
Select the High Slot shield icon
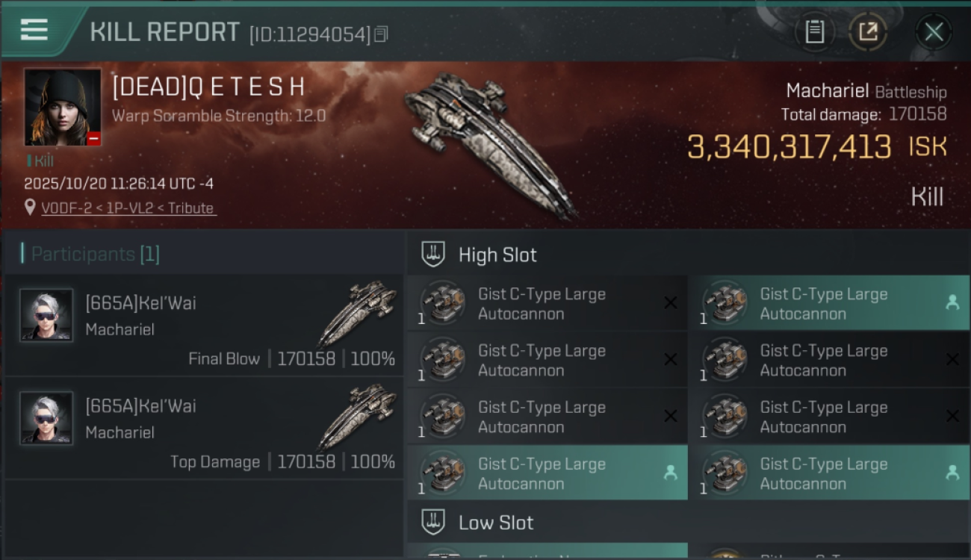(434, 254)
